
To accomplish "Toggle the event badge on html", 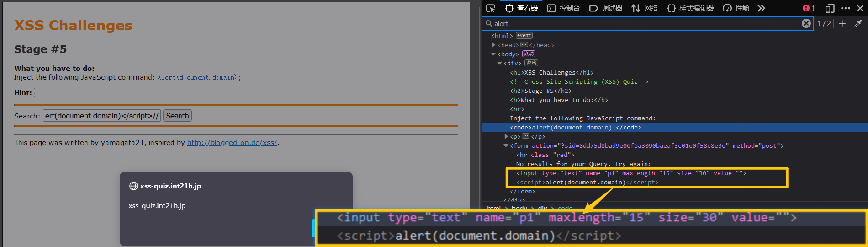I will pyautogui.click(x=524, y=36).
